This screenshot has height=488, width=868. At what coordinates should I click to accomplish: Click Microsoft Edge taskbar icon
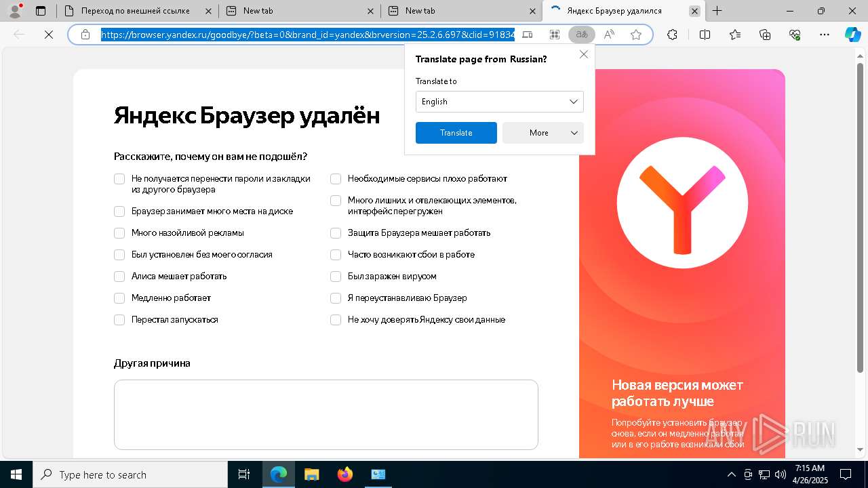(x=279, y=474)
